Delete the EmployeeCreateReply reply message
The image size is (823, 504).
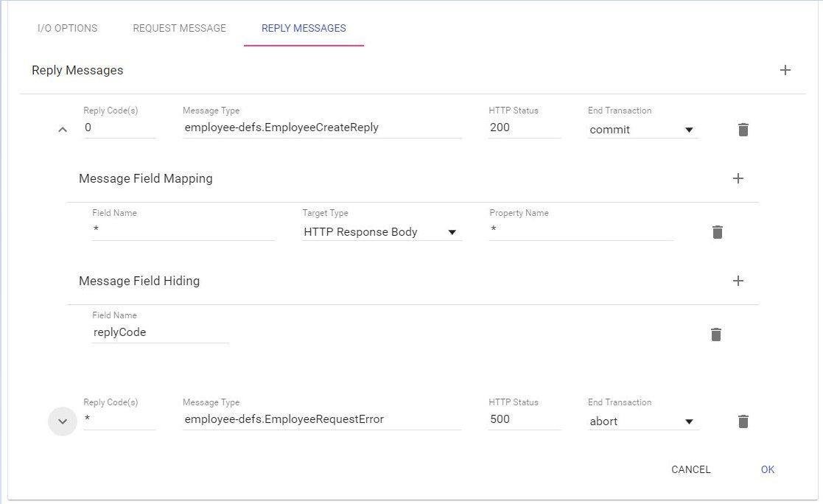click(x=743, y=130)
